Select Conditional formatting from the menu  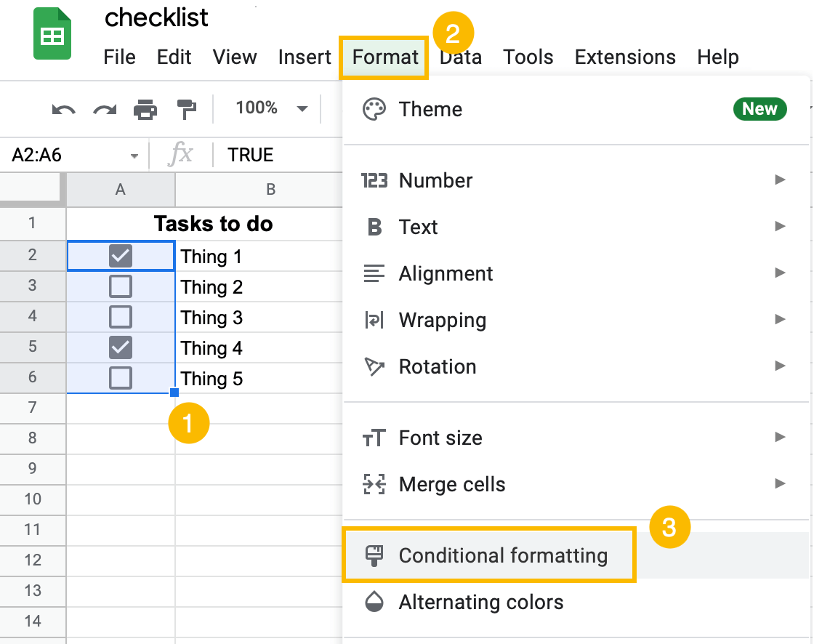[504, 555]
